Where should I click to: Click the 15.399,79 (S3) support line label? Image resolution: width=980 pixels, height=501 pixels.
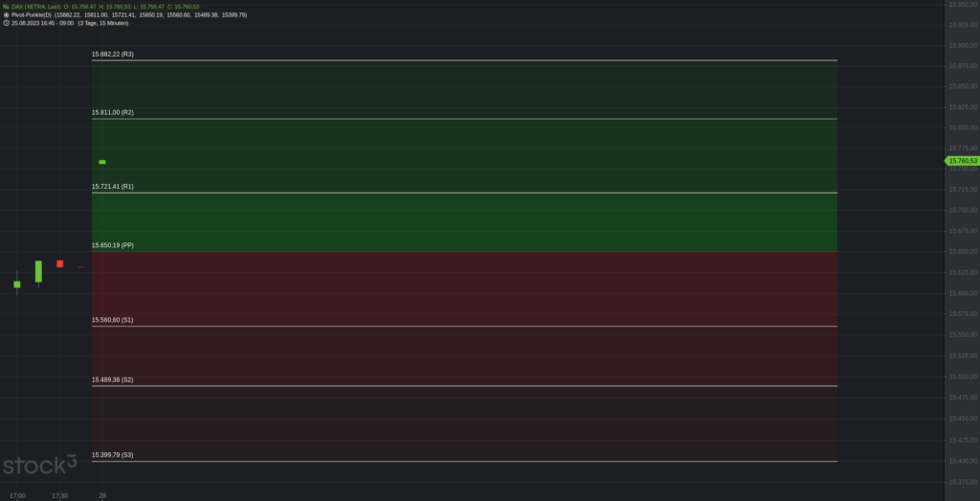pos(113,455)
